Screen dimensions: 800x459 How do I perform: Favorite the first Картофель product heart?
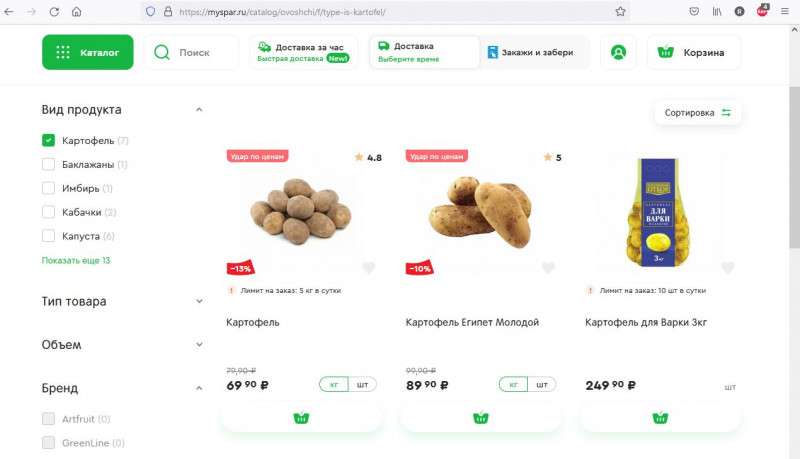[368, 268]
